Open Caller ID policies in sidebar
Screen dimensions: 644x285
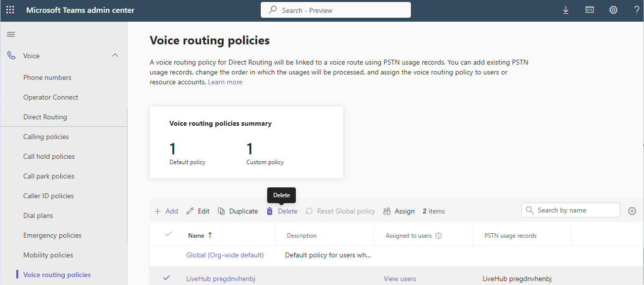(x=48, y=196)
